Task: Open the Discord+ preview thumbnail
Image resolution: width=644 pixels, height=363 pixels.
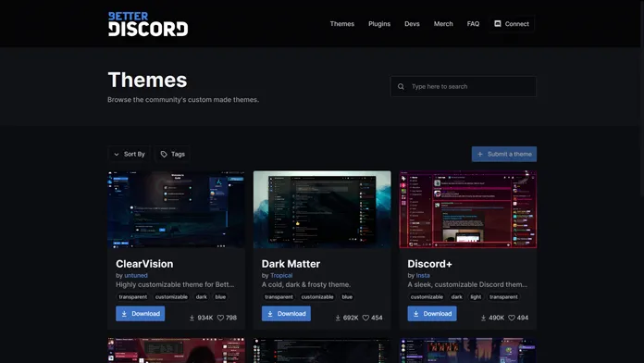Action: [x=468, y=209]
